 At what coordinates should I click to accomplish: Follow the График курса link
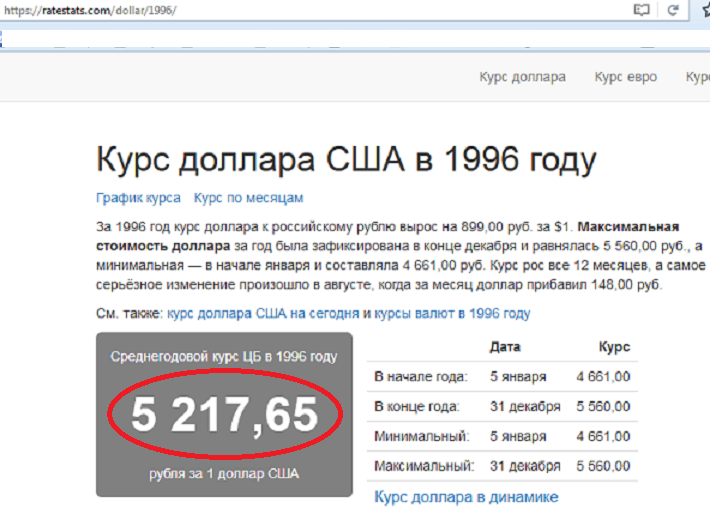coord(138,198)
